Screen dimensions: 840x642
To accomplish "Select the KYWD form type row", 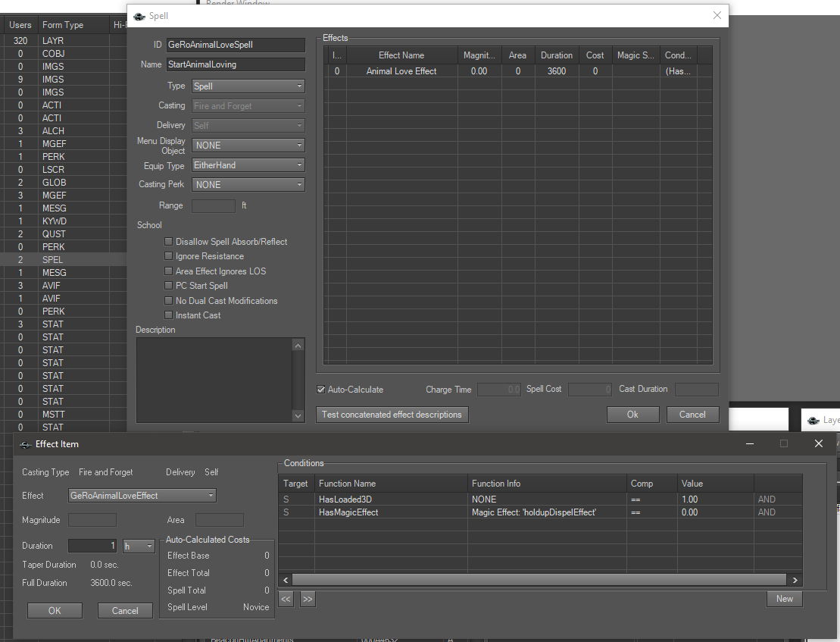I will coord(63,221).
